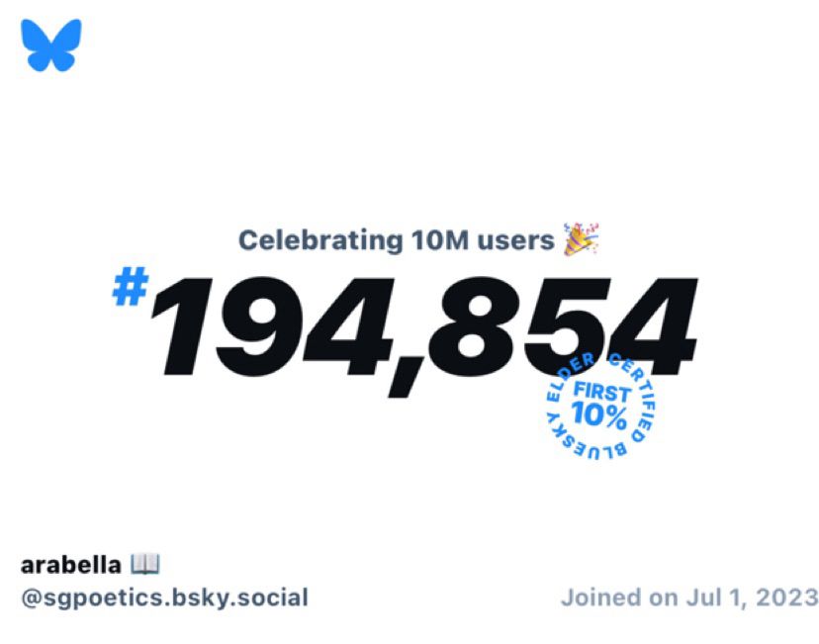Click the Bluesky butterfly logo

[x=51, y=45]
